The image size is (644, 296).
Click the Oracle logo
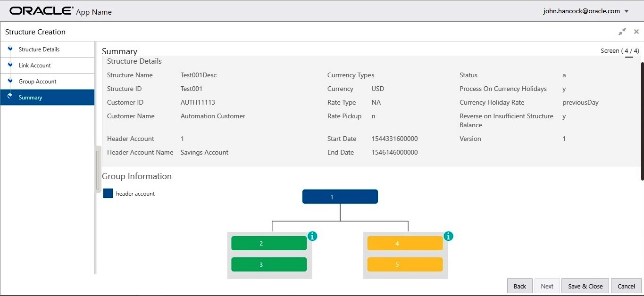coord(42,11)
